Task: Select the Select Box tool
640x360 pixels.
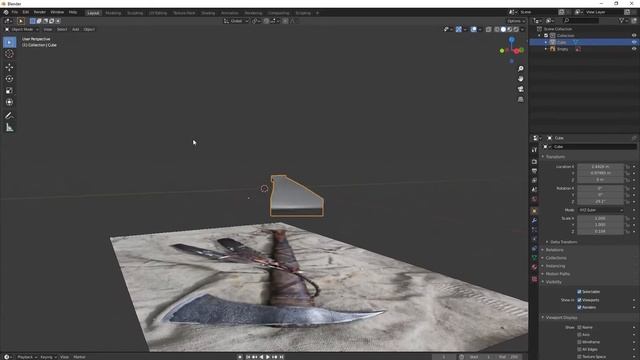Action: tap(9, 42)
